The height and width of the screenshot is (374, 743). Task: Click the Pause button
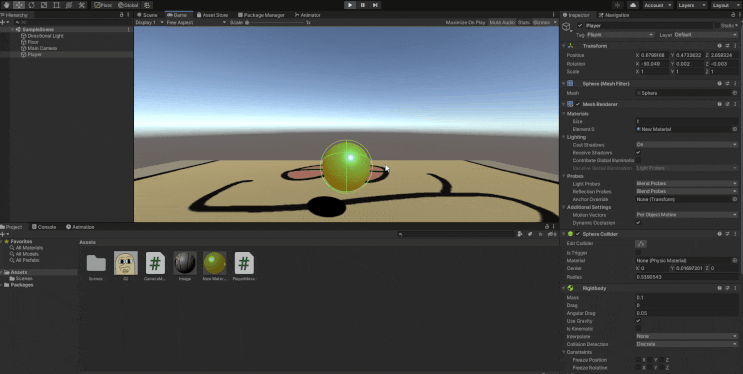[362, 5]
